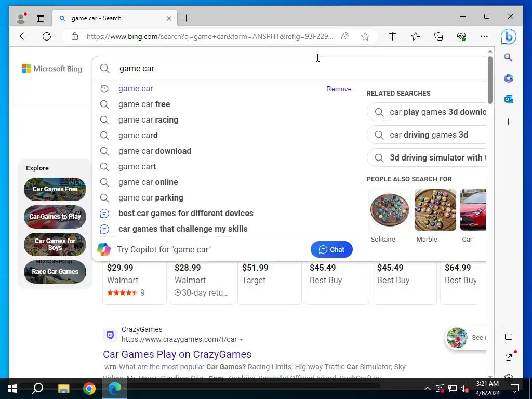The image size is (532, 399).
Task: Click the browser Back arrow
Action: click(24, 36)
